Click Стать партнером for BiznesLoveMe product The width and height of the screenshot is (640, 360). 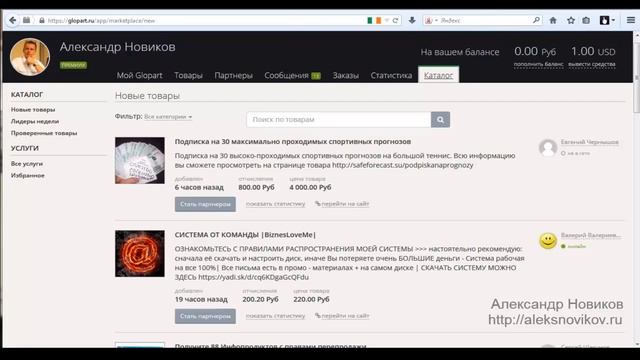click(x=205, y=316)
